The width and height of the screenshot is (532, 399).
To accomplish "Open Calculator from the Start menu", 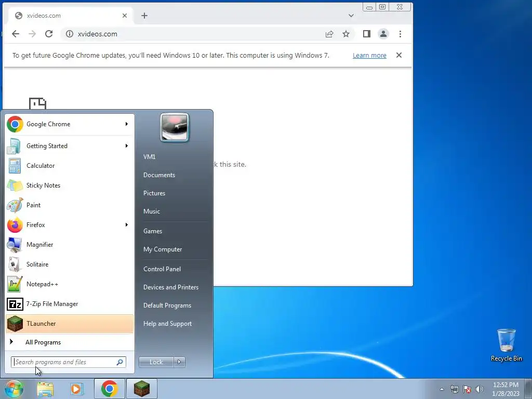I will point(70,166).
